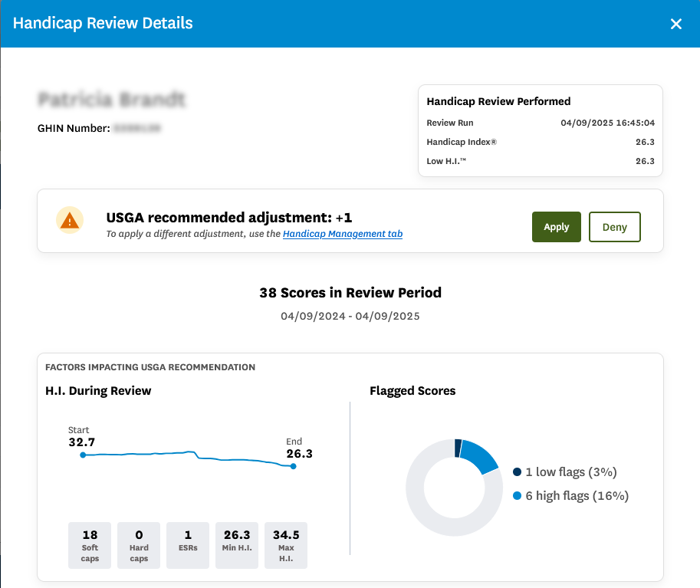This screenshot has width=700, height=588.
Task: Click the Review Run timestamp value
Action: pos(607,123)
